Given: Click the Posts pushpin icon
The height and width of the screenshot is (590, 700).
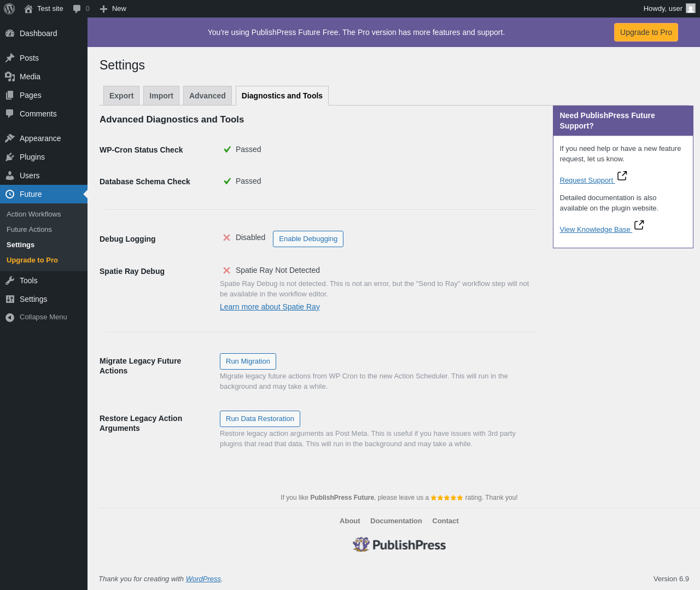Looking at the screenshot, I should 10,58.
